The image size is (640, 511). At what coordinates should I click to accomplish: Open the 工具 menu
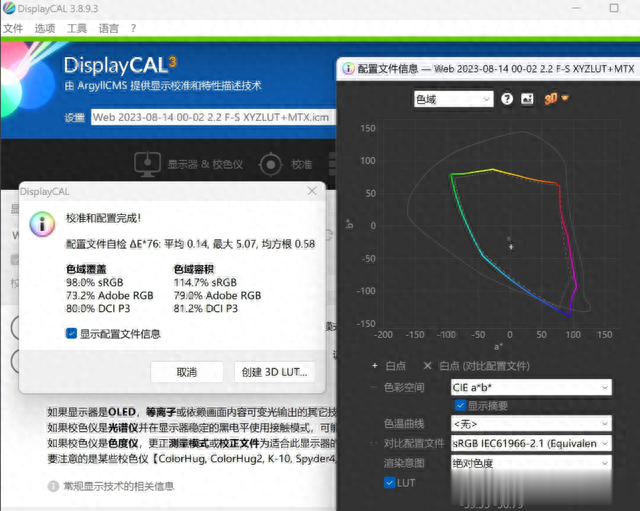point(77,29)
